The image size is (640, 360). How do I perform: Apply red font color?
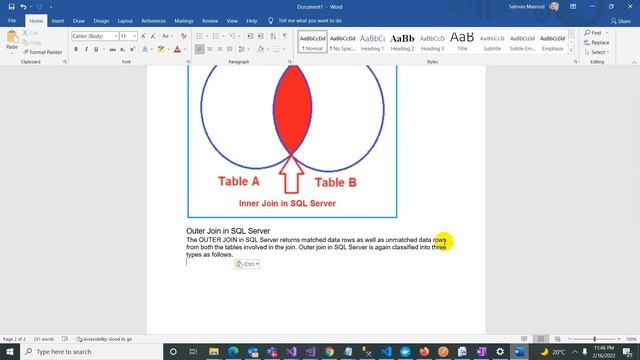click(177, 49)
